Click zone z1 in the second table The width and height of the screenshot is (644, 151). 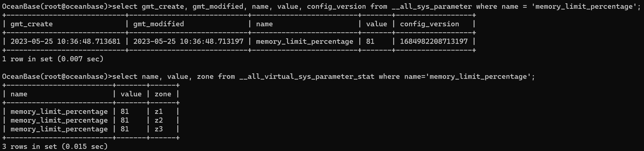pyautogui.click(x=159, y=112)
